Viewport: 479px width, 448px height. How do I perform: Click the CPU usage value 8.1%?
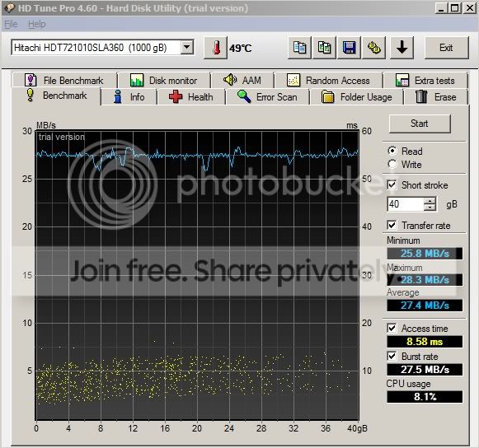coord(425,397)
